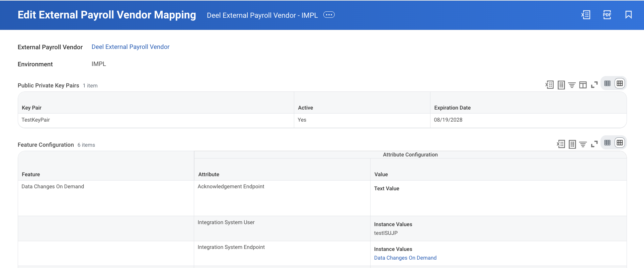This screenshot has width=644, height=268.
Task: Export Feature Configuration to worksheet
Action: click(x=572, y=144)
